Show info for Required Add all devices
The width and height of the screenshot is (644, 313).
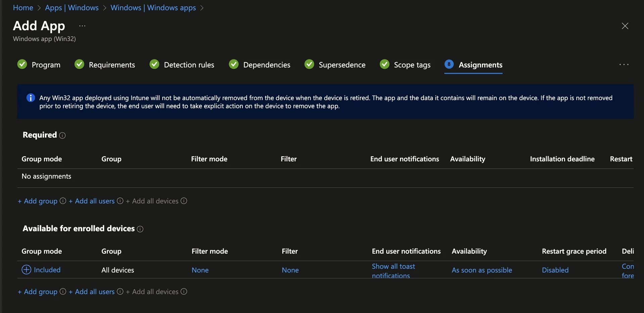tap(184, 201)
